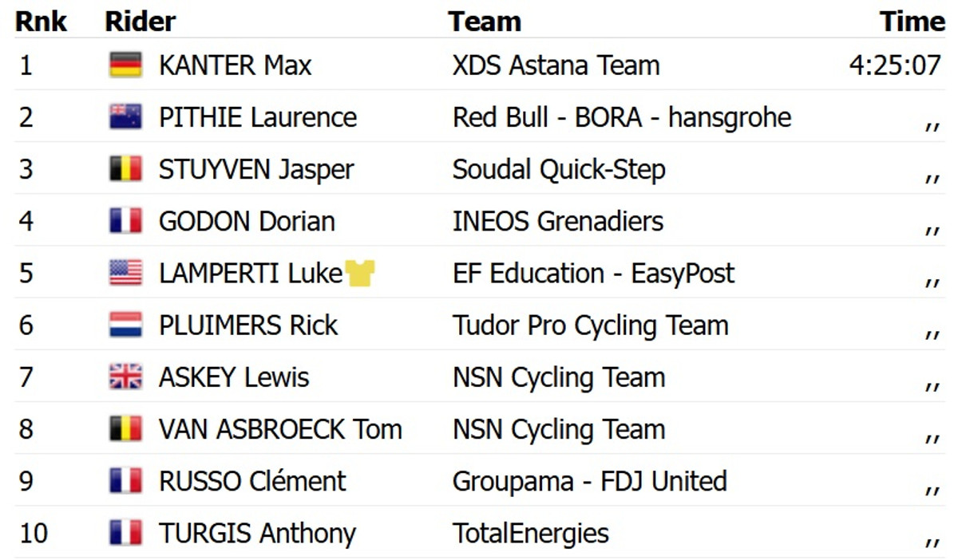Click the Rider column header
Viewport: 958px width, 560px height.
[x=140, y=22]
